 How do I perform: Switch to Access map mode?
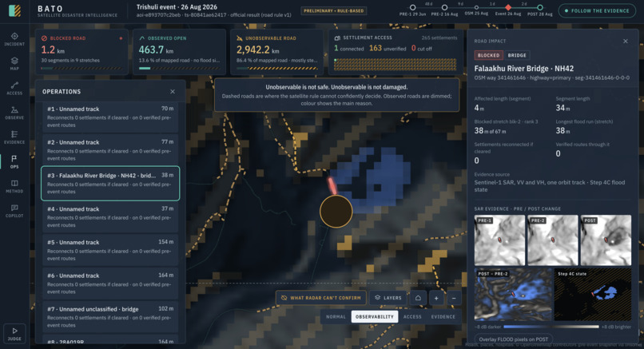coord(412,316)
